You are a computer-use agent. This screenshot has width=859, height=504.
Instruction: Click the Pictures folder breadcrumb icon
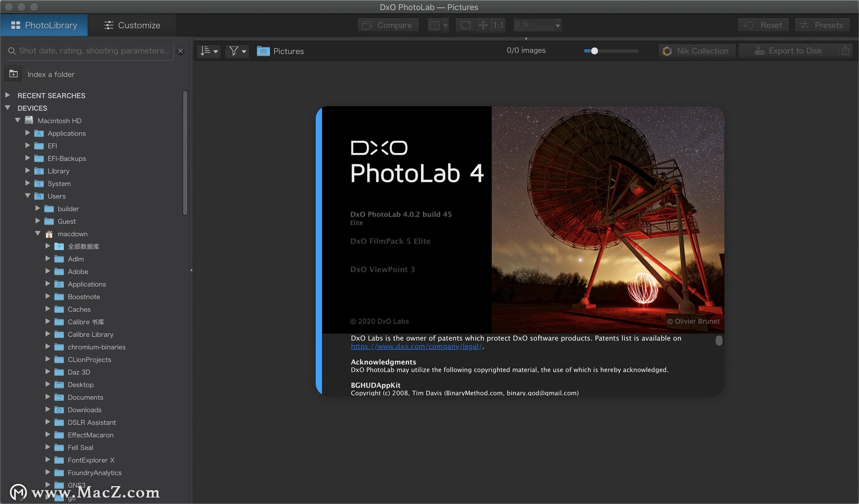click(263, 51)
